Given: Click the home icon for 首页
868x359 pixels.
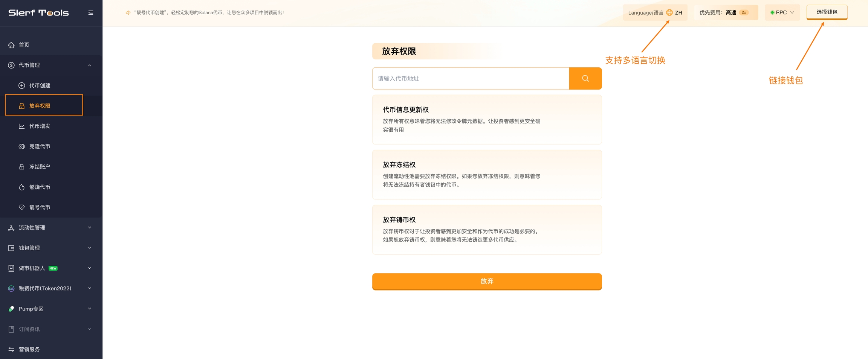Looking at the screenshot, I should click(11, 45).
